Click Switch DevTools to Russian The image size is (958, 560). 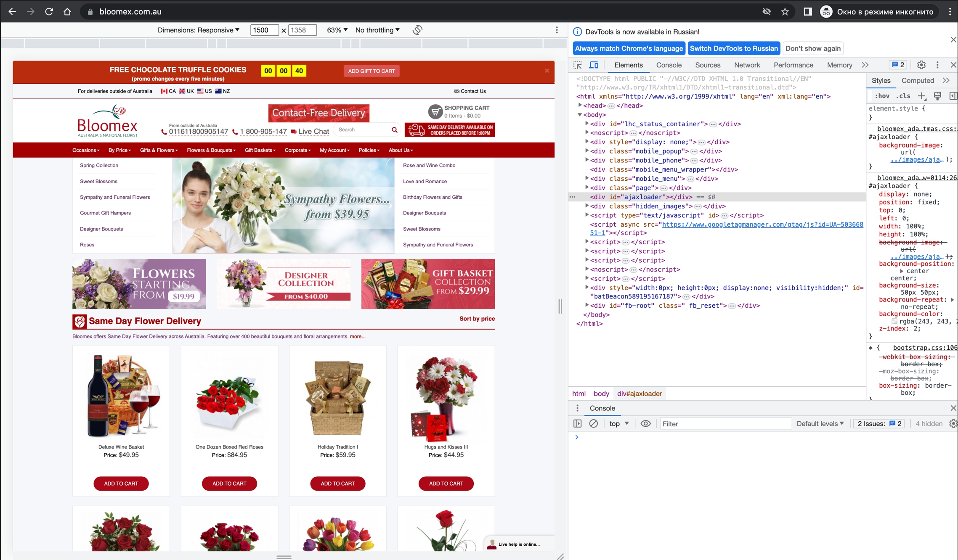[733, 48]
